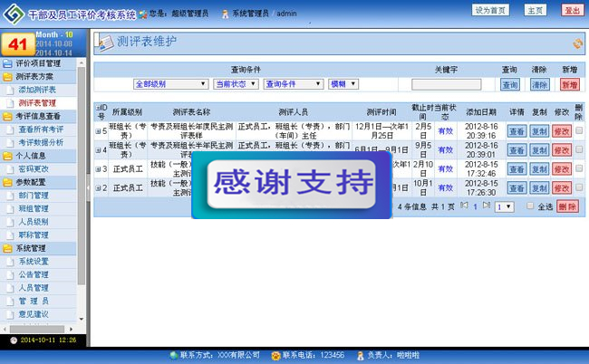Open 系统设置 menu item
The height and width of the screenshot is (364, 589).
click(x=34, y=262)
